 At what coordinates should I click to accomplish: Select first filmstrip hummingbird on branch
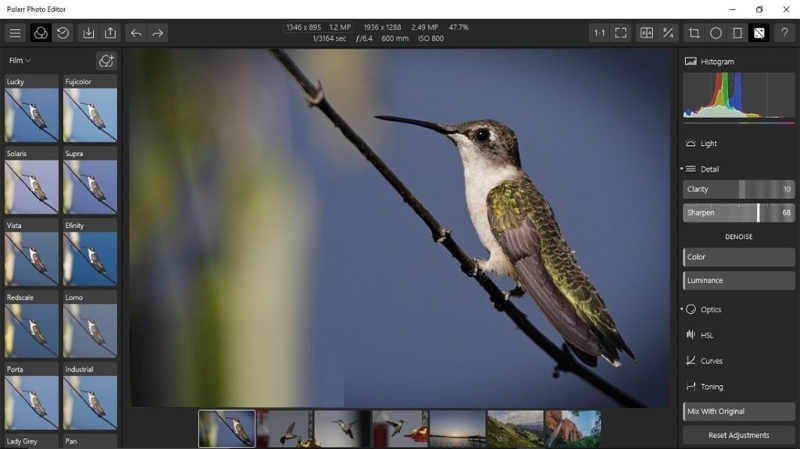tap(227, 429)
